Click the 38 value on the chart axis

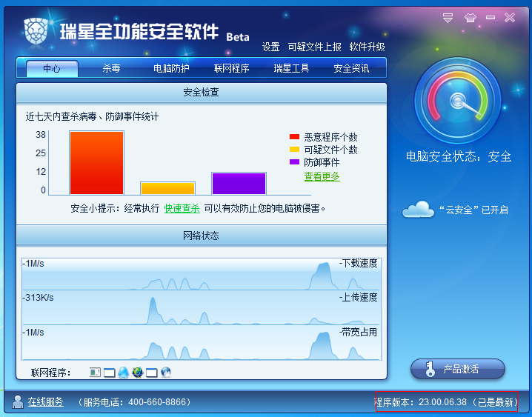click(x=41, y=135)
